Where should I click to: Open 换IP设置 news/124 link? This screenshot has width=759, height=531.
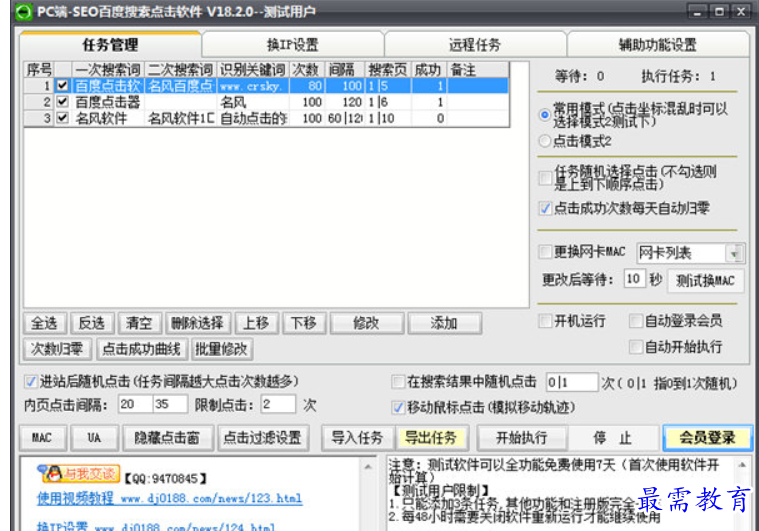(x=156, y=526)
